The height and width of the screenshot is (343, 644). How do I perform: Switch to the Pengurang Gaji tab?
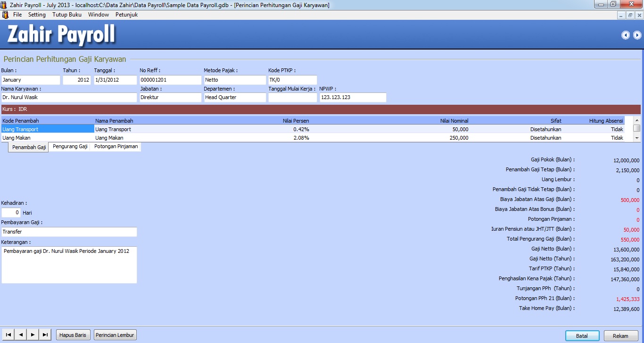[70, 147]
